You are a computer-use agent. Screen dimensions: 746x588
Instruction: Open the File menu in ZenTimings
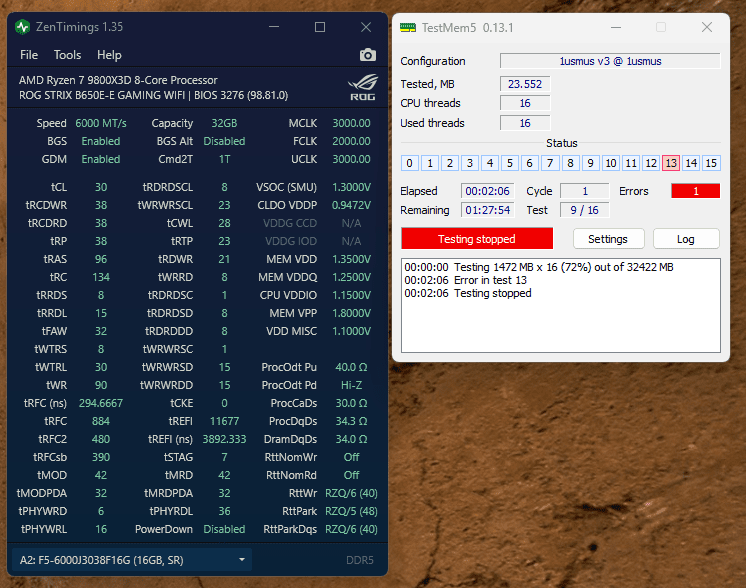[x=29, y=55]
